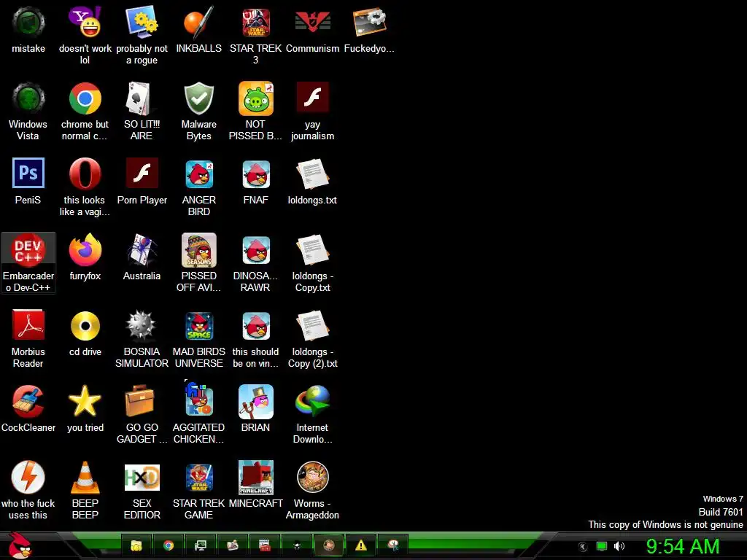Click the yellow warning triangle taskbar item
The height and width of the screenshot is (560, 747).
pos(360,545)
